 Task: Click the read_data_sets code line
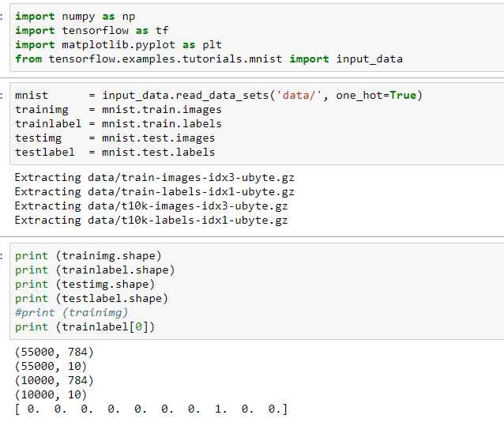point(219,96)
